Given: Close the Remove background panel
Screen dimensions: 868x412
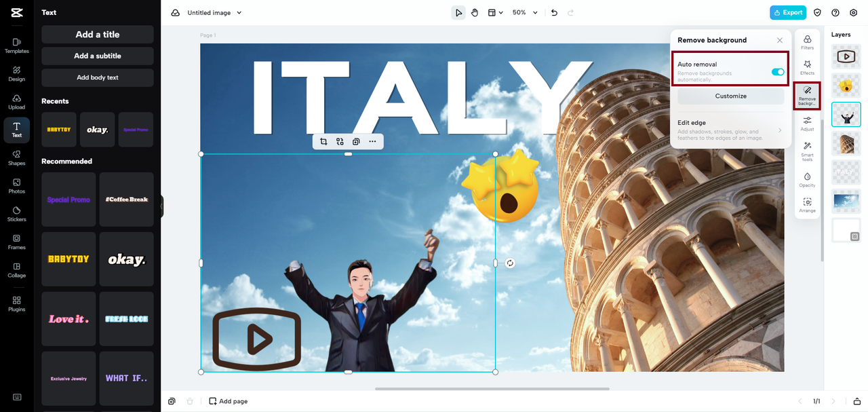Looking at the screenshot, I should pos(780,40).
